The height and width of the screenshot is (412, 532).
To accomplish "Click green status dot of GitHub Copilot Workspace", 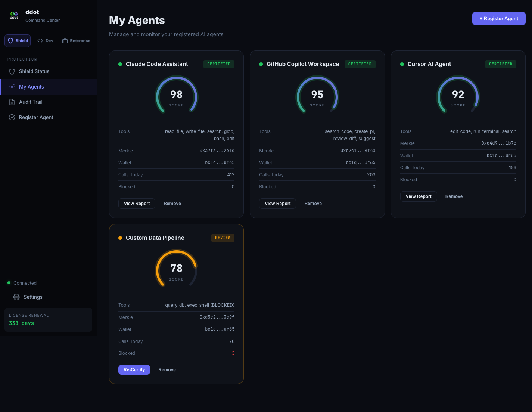I will click(261, 64).
